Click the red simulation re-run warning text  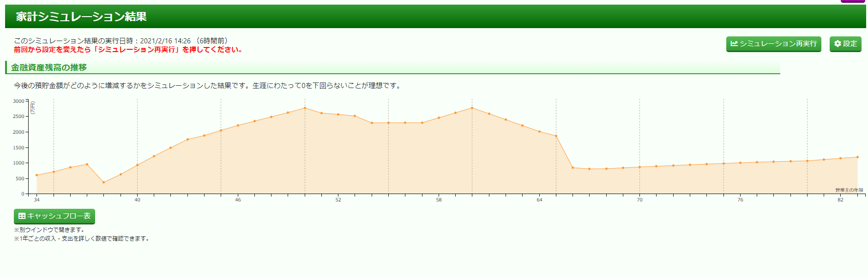point(128,50)
